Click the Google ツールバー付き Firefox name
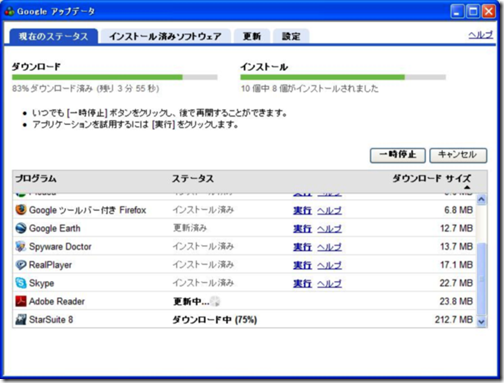The image size is (504, 383). coord(88,210)
